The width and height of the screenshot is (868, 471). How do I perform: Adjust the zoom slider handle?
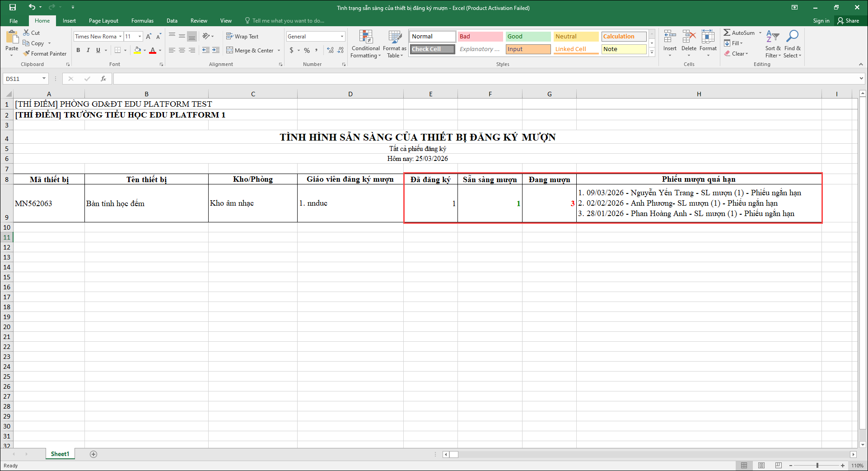point(817,466)
